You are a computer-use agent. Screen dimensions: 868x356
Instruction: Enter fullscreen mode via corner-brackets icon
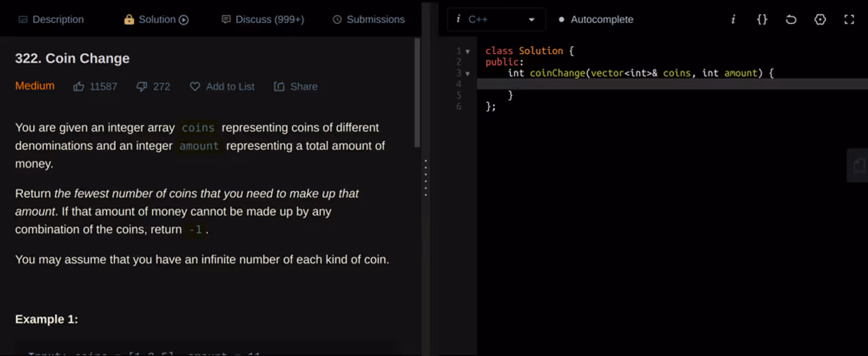click(x=849, y=20)
